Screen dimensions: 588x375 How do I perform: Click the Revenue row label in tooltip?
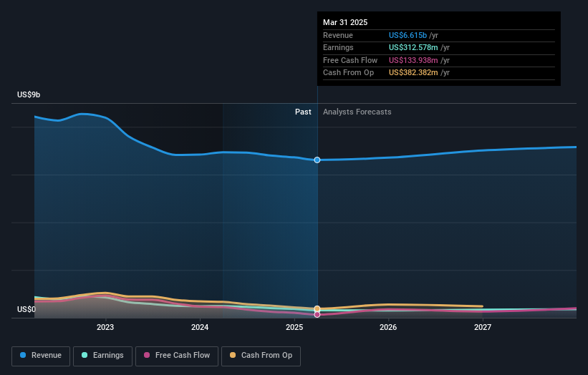tap(338, 35)
